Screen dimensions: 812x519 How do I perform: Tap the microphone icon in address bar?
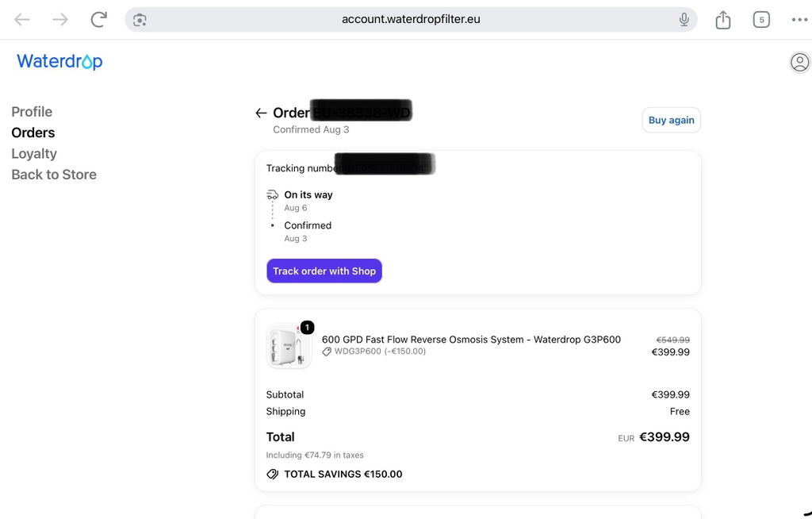tap(684, 20)
